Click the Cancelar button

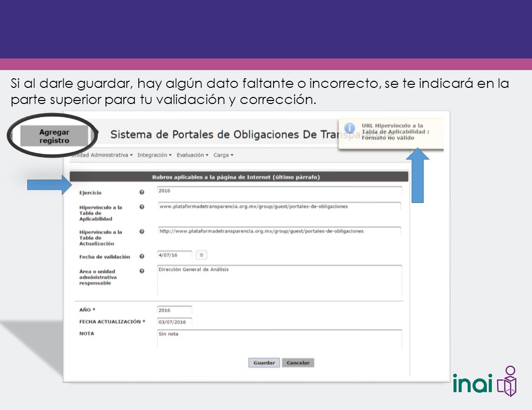click(298, 363)
